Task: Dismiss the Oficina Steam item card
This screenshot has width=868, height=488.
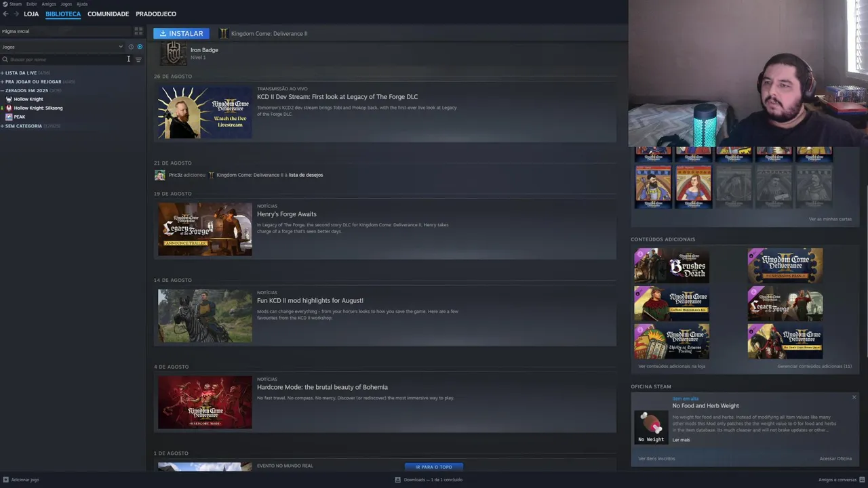Action: tap(854, 397)
